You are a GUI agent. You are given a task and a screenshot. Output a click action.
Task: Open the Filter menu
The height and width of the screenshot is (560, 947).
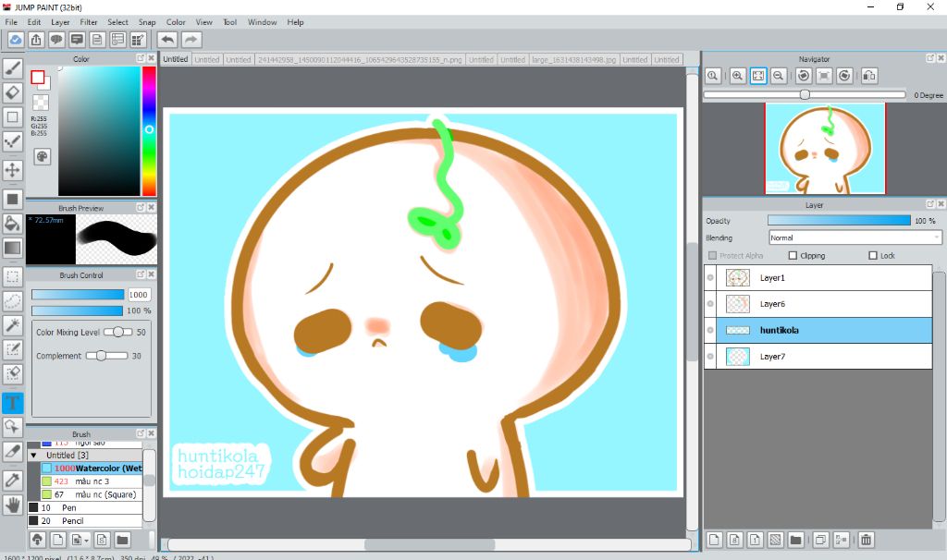pyautogui.click(x=88, y=22)
